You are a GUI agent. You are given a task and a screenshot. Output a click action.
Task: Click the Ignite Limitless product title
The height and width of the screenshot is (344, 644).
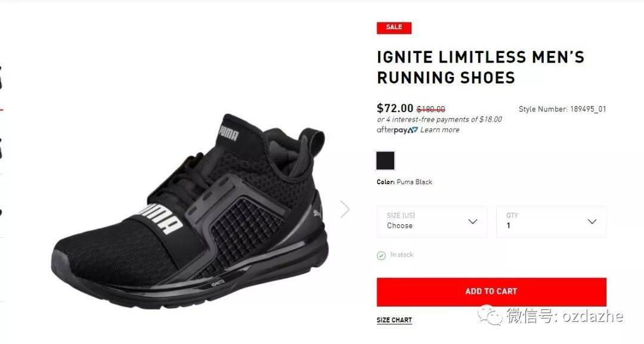pos(480,67)
